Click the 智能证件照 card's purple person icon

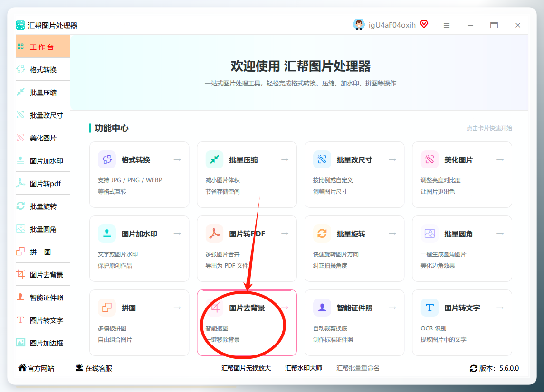(322, 308)
